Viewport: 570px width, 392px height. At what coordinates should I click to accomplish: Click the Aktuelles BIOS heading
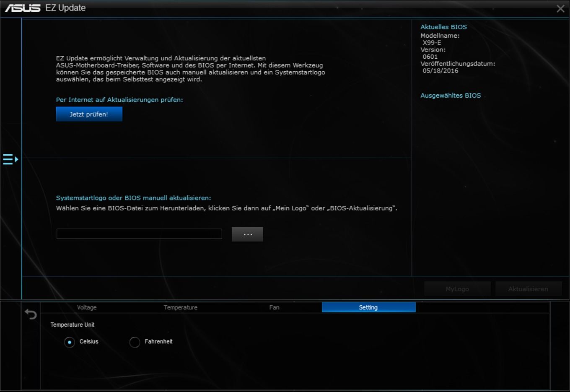pyautogui.click(x=443, y=27)
